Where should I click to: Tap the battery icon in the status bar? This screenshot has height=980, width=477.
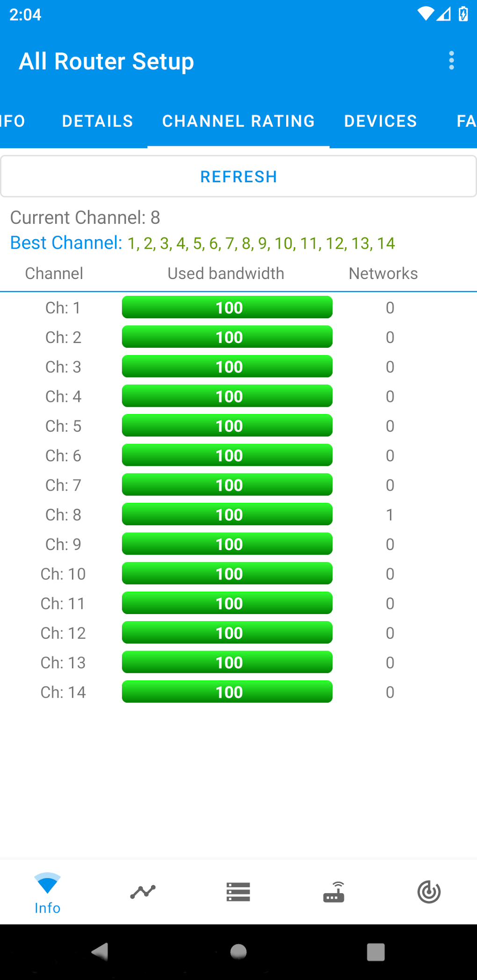click(463, 14)
